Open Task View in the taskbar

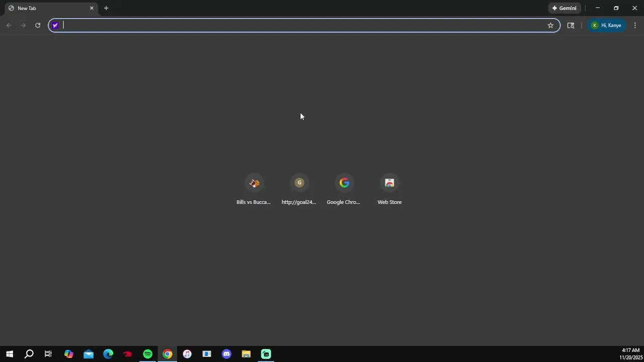[x=48, y=354]
